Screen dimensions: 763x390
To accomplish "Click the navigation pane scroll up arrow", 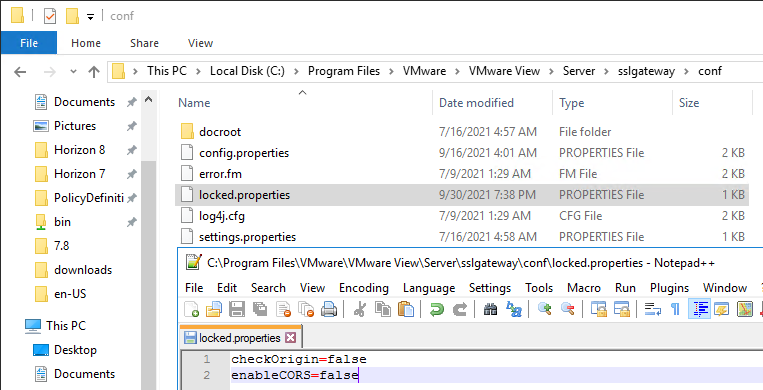I will tap(148, 100).
